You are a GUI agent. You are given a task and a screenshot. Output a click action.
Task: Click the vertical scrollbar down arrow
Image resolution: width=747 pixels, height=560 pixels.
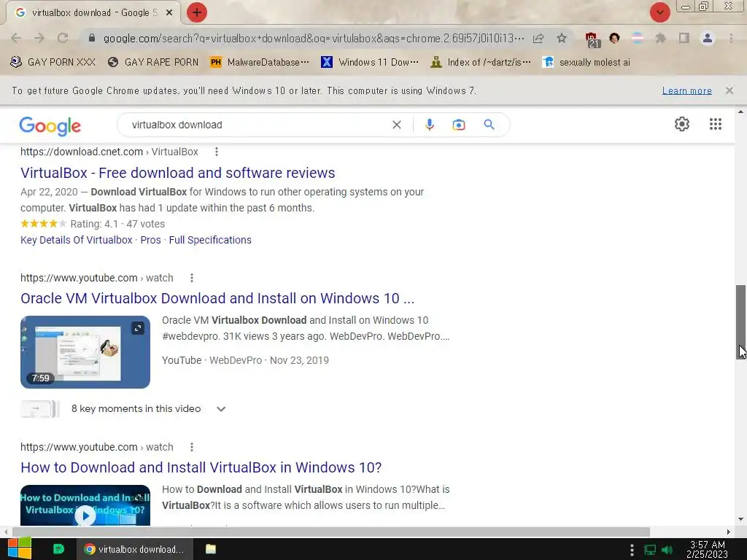click(x=740, y=519)
